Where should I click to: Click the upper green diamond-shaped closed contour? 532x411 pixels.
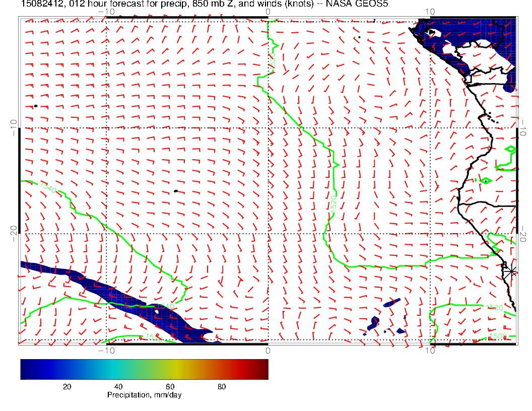pyautogui.click(x=510, y=149)
